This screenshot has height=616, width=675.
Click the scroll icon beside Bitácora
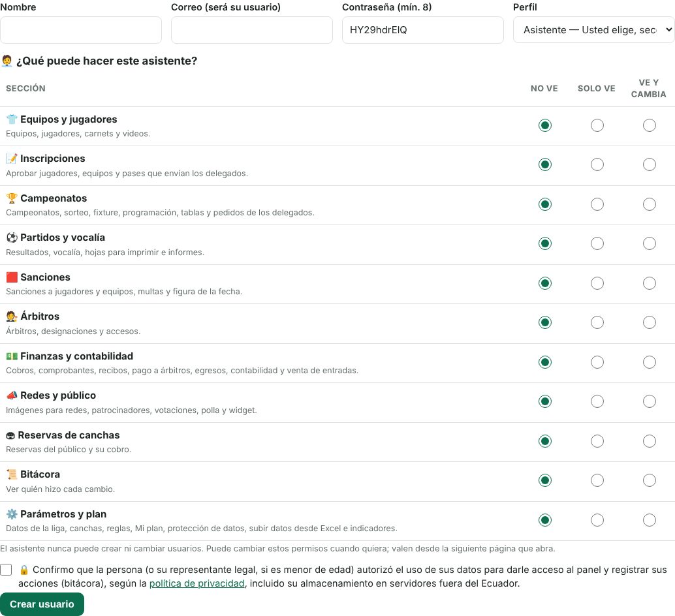coord(12,474)
